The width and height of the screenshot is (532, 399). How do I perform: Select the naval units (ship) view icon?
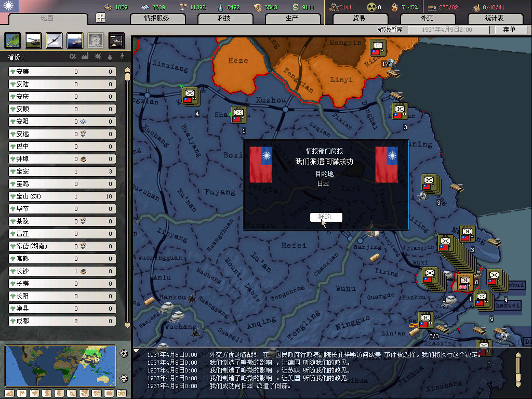click(x=75, y=40)
